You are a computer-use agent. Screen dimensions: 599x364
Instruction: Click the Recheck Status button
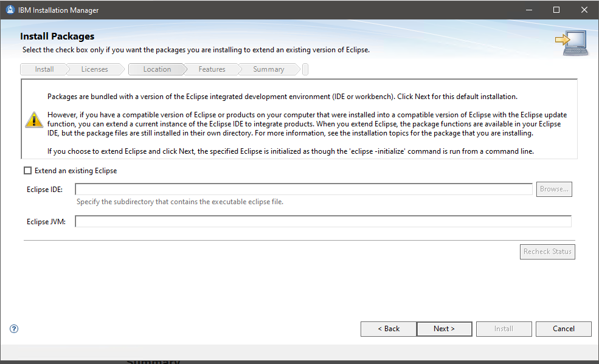point(547,252)
